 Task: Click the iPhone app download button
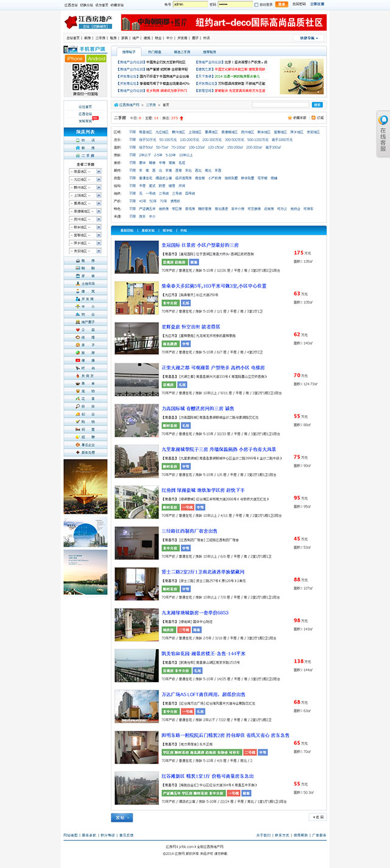[74, 59]
